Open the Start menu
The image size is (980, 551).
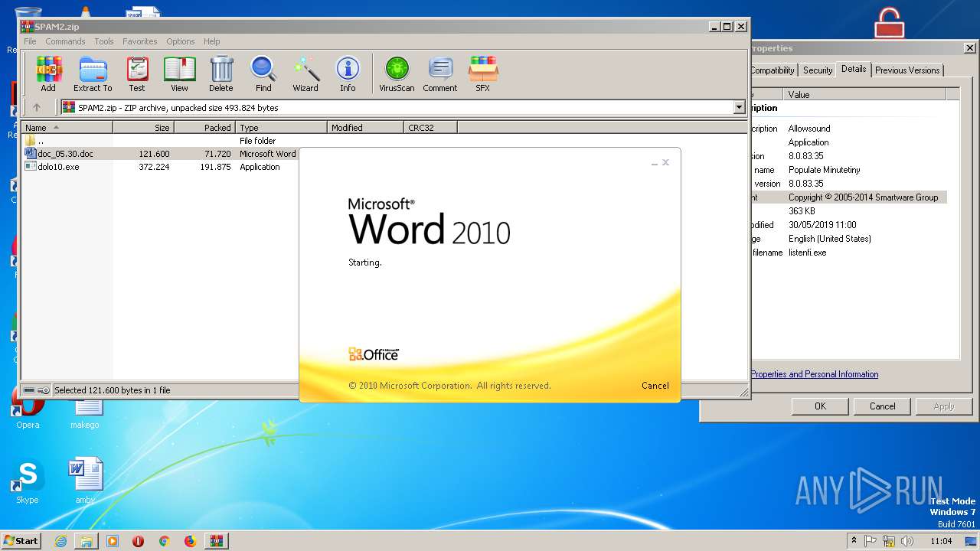pyautogui.click(x=21, y=541)
